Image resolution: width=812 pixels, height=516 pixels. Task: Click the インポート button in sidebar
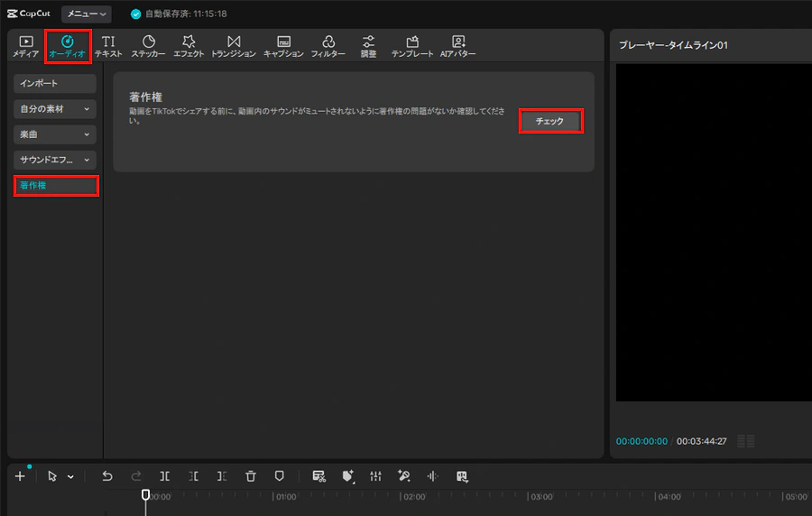(x=55, y=83)
